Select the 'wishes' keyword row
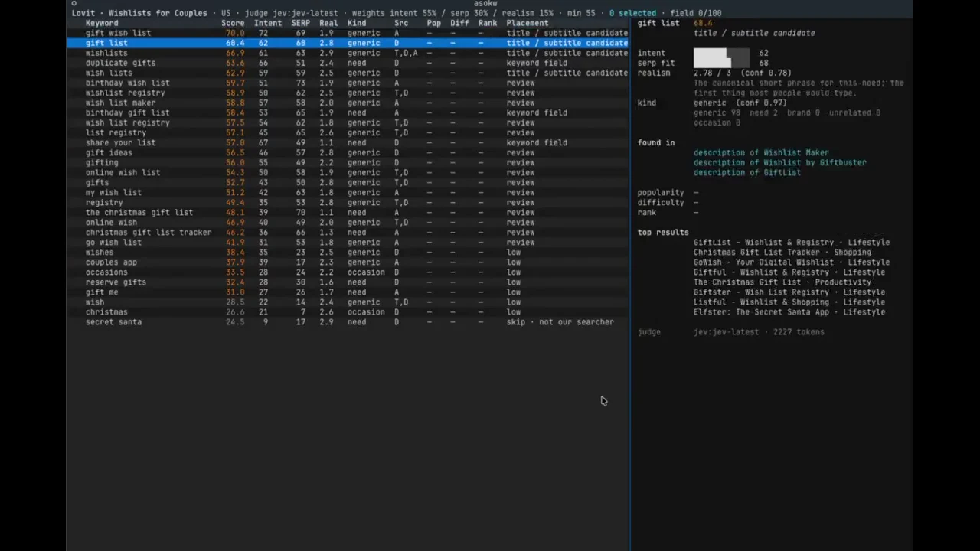This screenshot has height=551, width=980. (348, 252)
